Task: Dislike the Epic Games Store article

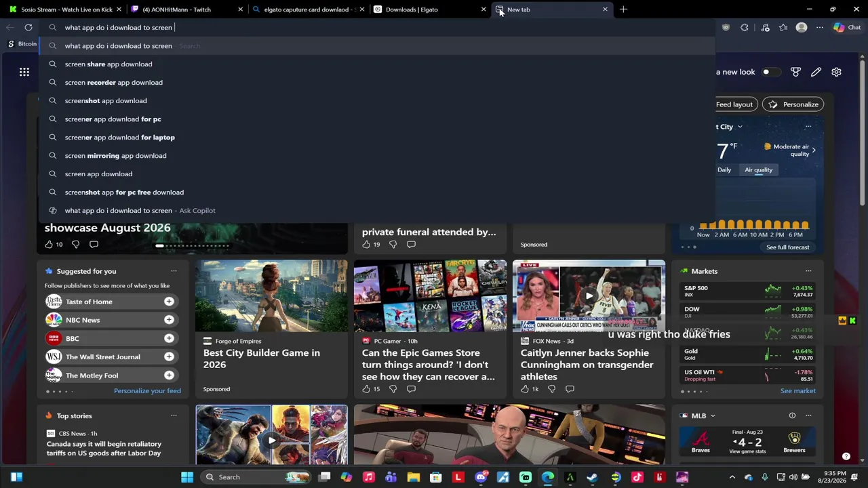Action: click(393, 389)
